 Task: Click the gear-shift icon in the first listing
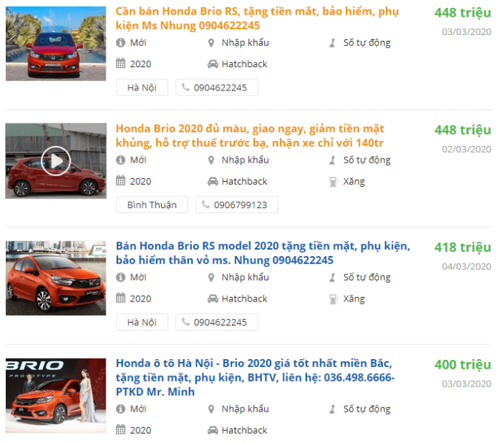pos(333,43)
